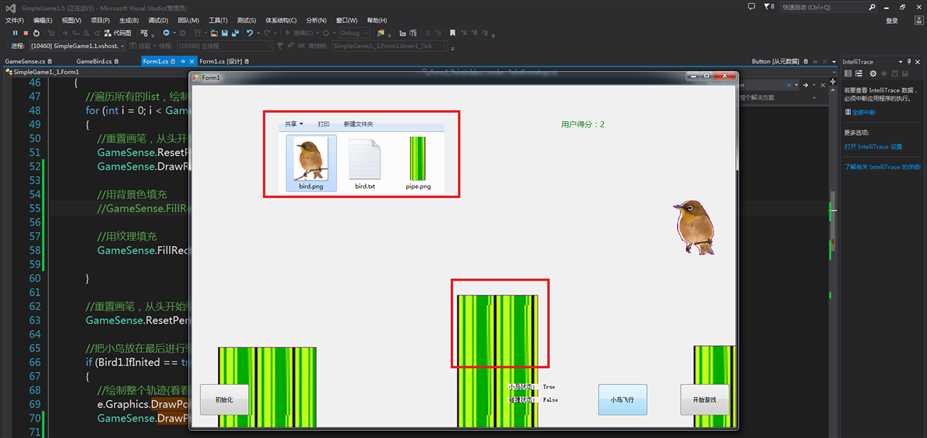Image resolution: width=927 pixels, height=438 pixels.
Task: Open the 项目(P) menu
Action: pyautogui.click(x=100, y=20)
